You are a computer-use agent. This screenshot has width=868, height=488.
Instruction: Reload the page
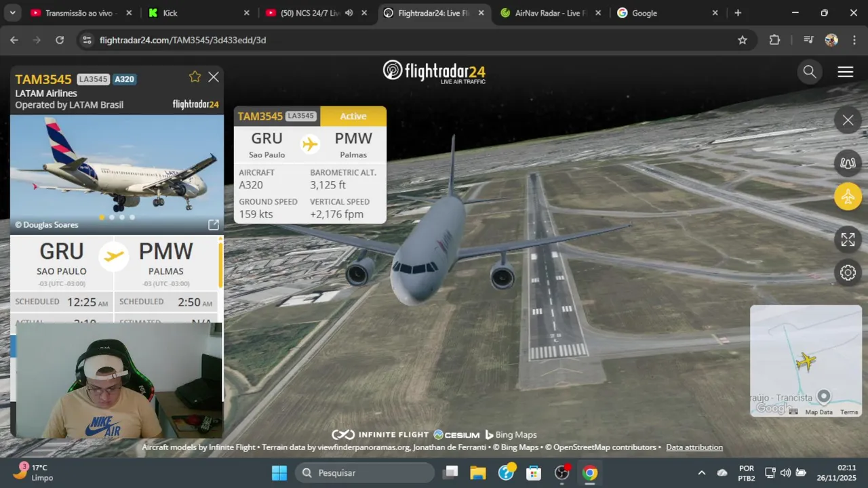click(x=60, y=40)
